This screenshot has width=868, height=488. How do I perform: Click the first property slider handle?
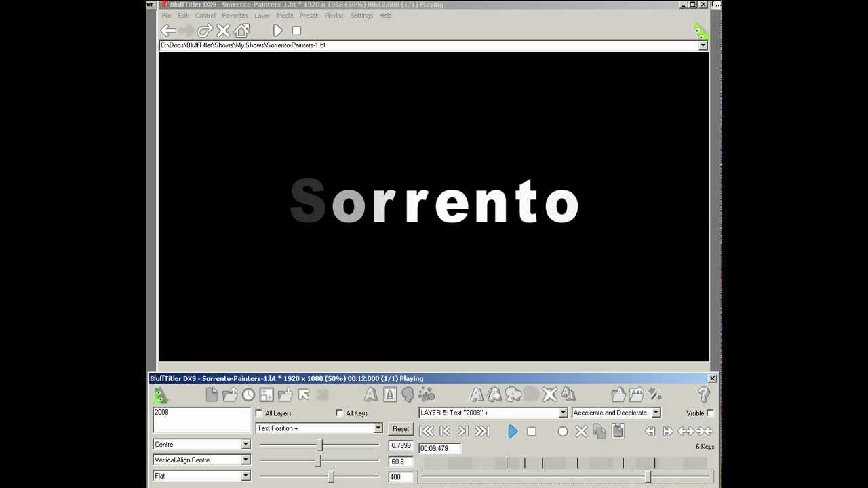320,445
